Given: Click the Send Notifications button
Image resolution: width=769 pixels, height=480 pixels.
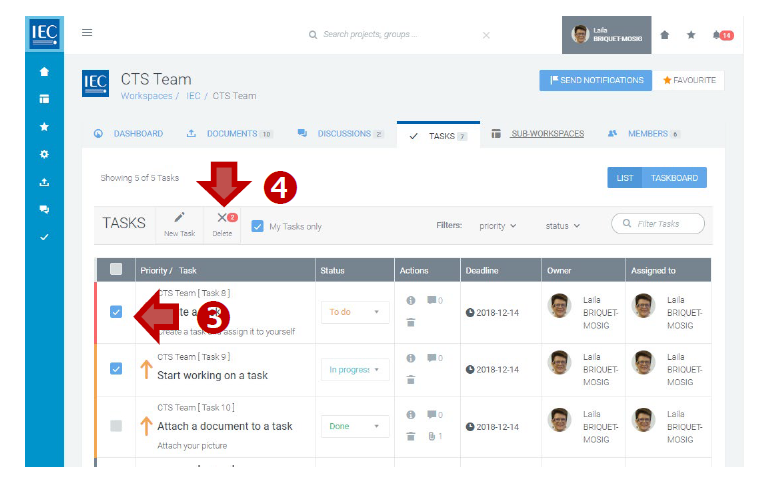Looking at the screenshot, I should pos(594,80).
